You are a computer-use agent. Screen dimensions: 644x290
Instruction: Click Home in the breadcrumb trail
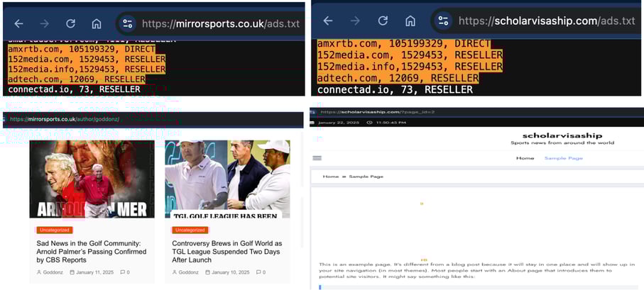330,176
